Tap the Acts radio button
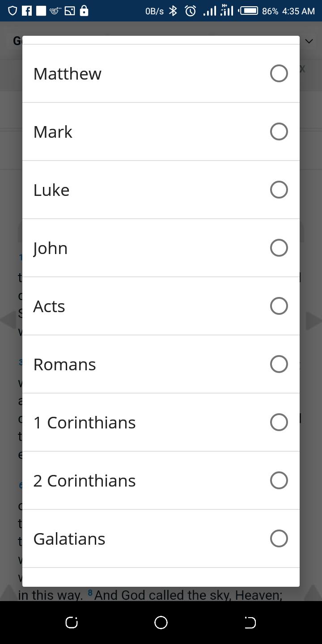 279,306
